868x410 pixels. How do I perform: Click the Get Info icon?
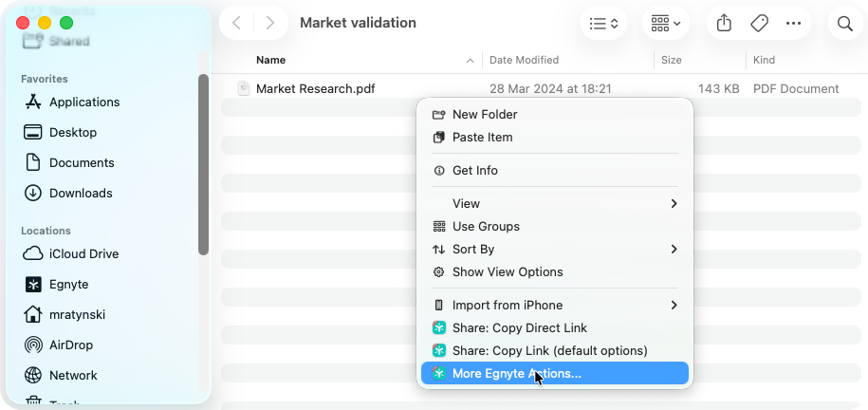[439, 171]
